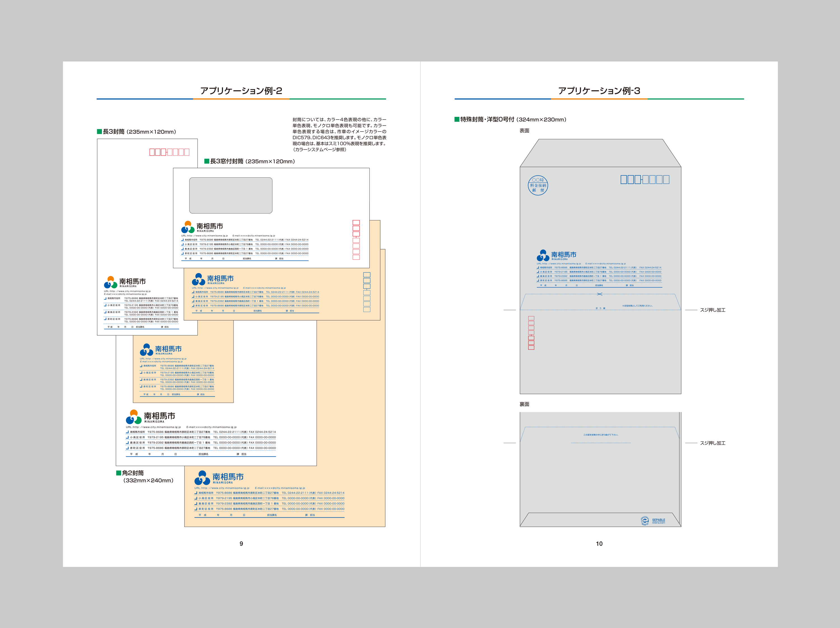The image size is (840, 628).
Task: Click the scissors icon on the gray envelope
Action: click(x=600, y=294)
